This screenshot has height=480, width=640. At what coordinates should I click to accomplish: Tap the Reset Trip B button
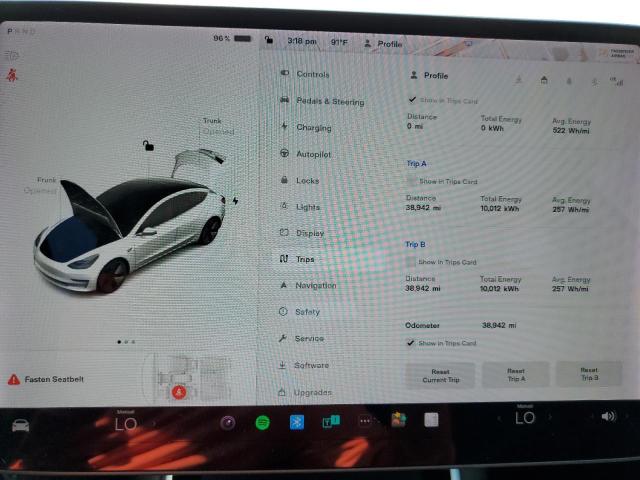pyautogui.click(x=589, y=374)
